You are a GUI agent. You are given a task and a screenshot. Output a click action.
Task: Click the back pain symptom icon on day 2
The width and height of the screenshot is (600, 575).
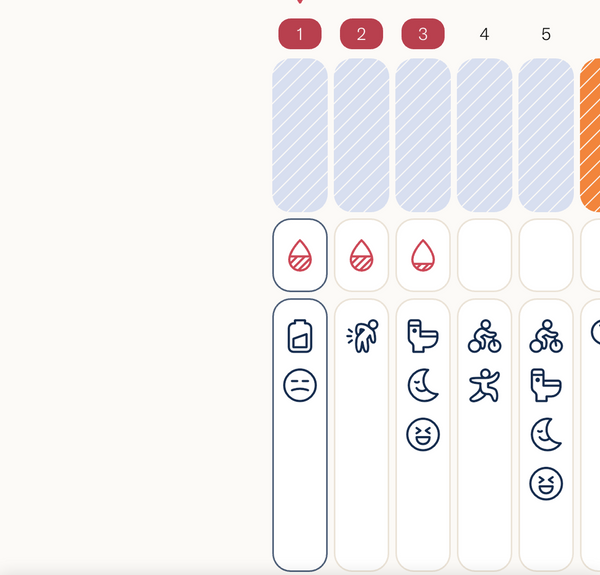pyautogui.click(x=361, y=336)
